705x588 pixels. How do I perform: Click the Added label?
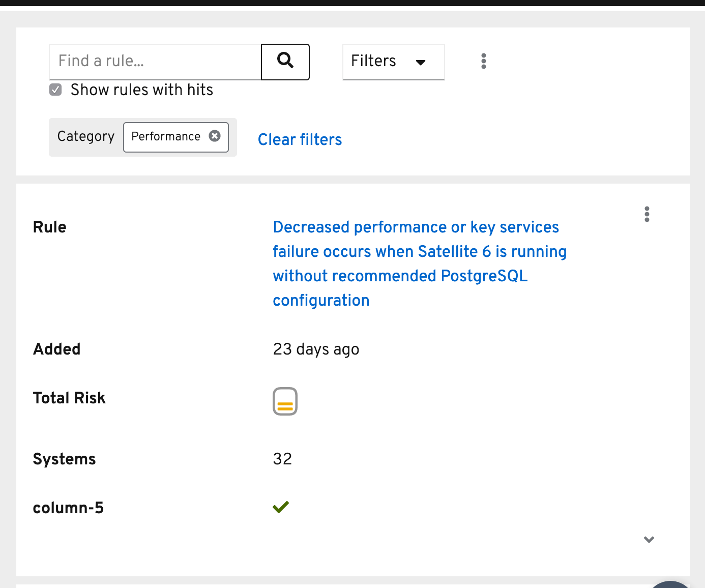click(x=57, y=349)
